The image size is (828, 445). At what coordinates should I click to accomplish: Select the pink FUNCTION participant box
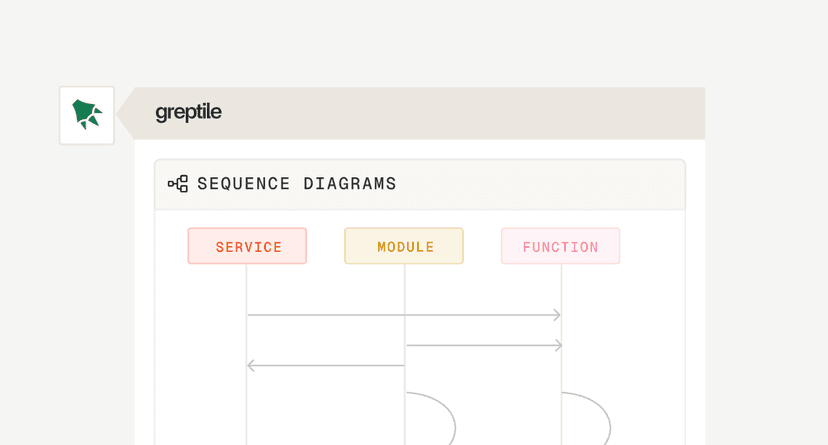tap(560, 246)
